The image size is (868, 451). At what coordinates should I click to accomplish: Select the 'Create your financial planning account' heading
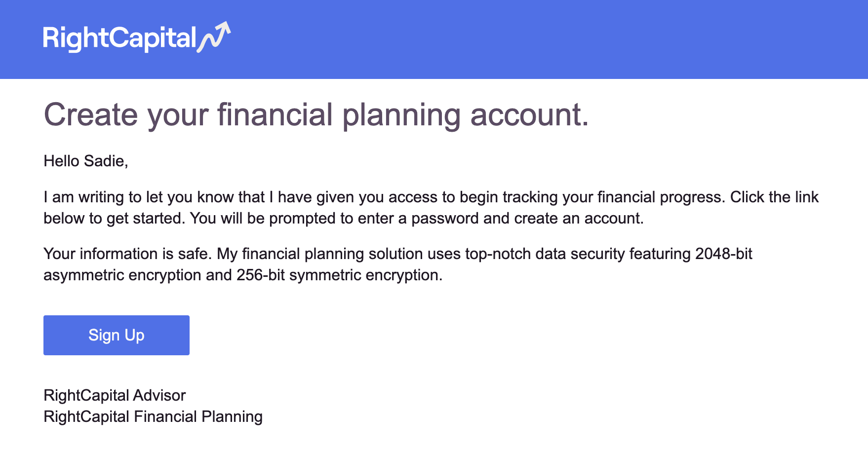point(316,115)
